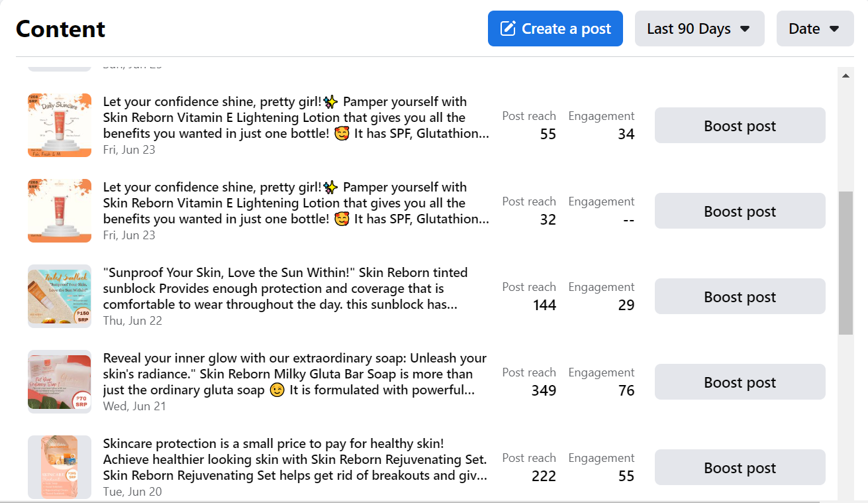Boost the post with 55 reach
This screenshot has height=503, width=868.
[x=740, y=125]
